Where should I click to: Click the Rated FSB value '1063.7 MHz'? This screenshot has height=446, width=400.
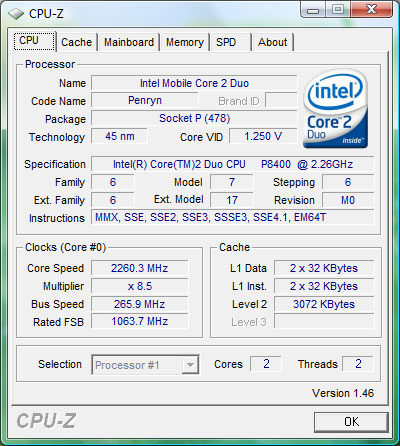pos(140,322)
